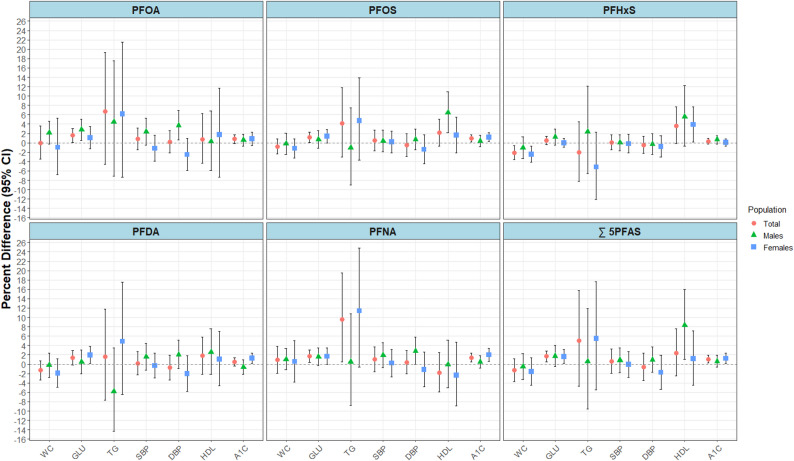
Task: Click the ∑ 5PFAS panel header
Action: [x=620, y=232]
